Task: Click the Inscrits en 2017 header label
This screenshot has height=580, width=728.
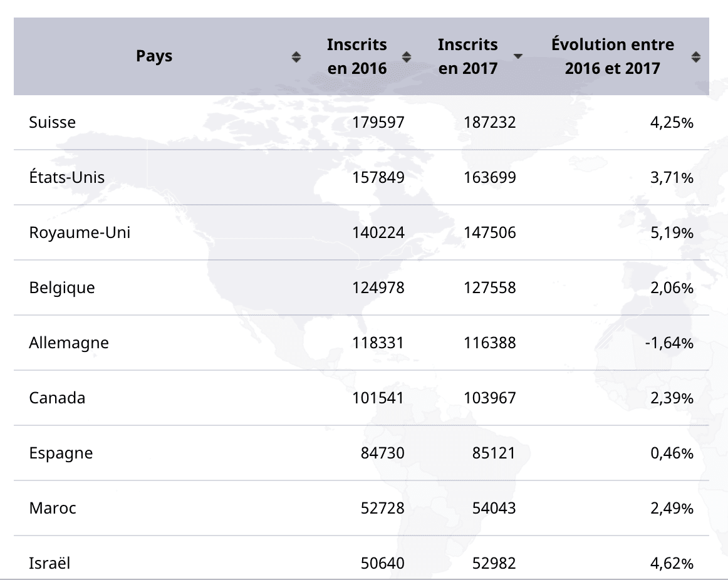Action: [467, 56]
